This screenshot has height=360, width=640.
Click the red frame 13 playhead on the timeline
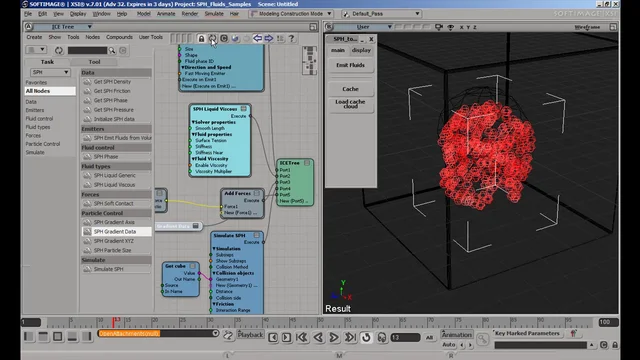pyautogui.click(x=114, y=322)
